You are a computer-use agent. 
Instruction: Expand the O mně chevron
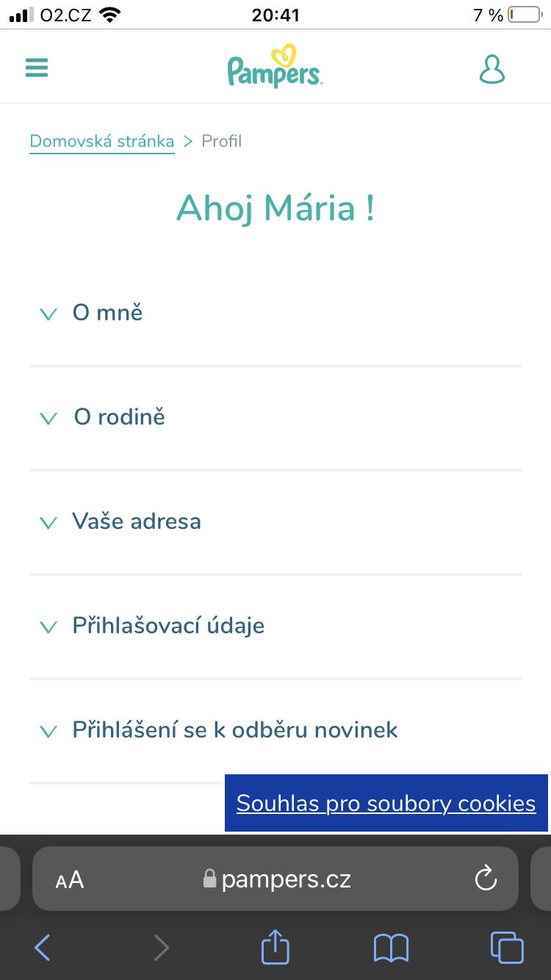point(48,314)
